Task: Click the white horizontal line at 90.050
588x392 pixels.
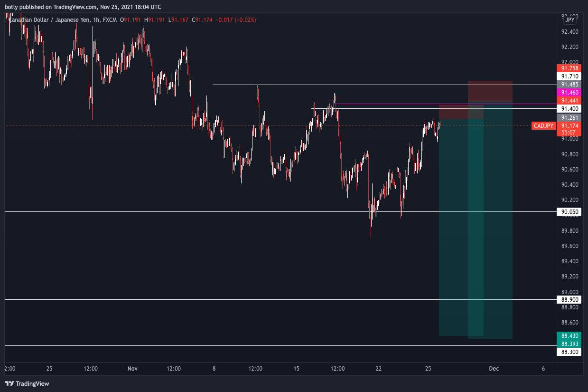Action: click(280, 211)
